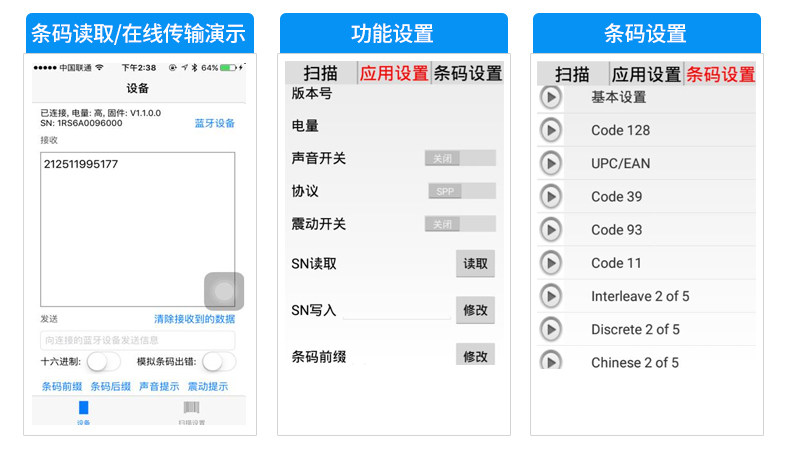This screenshot has width=790, height=466.
Task: Toggle the 协议 SPP slider switch
Action: click(461, 191)
